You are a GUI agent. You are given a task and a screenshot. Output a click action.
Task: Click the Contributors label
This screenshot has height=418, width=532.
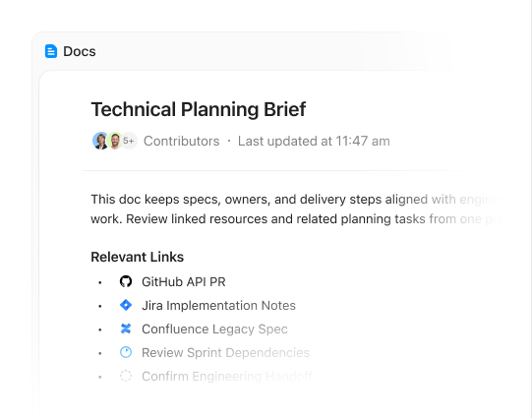[182, 142]
